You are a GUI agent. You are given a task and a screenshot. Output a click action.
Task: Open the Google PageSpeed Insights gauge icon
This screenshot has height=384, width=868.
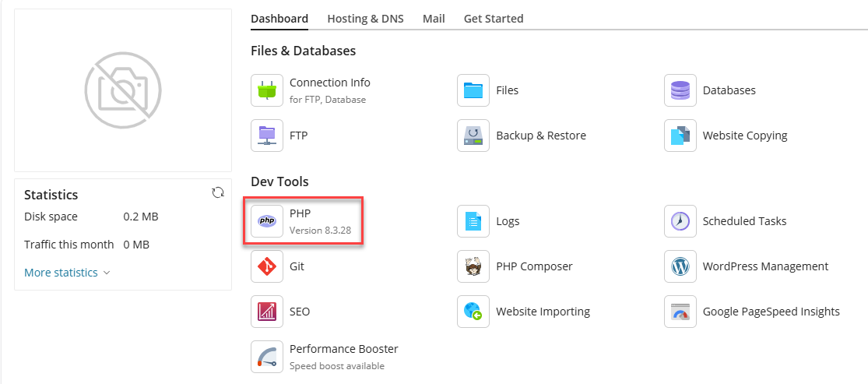[680, 312]
